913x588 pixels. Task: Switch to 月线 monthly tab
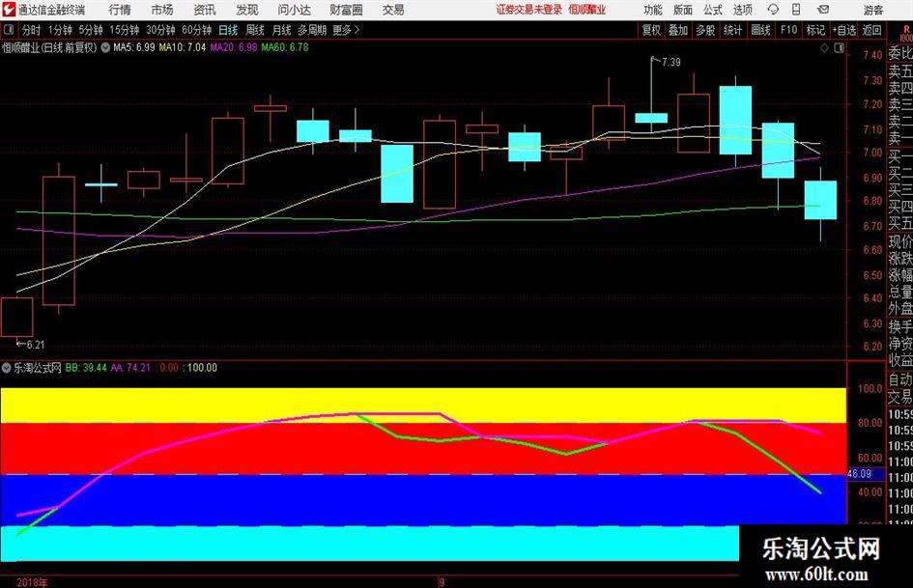pos(281,30)
